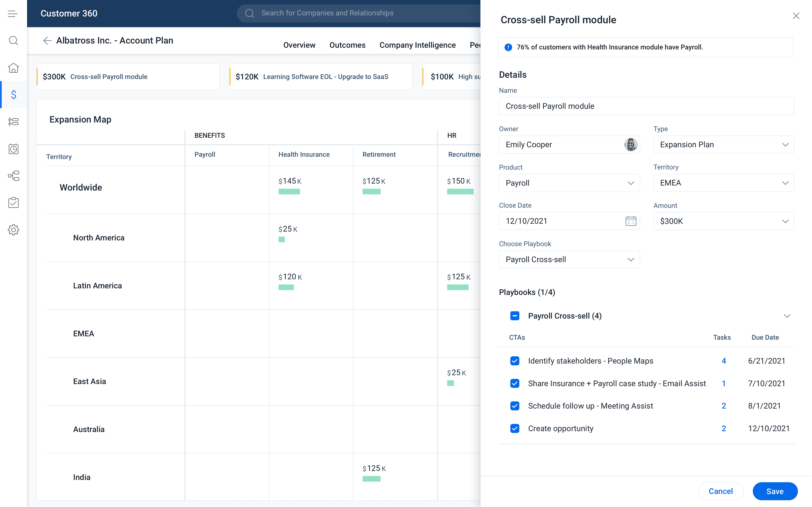The image size is (812, 507).
Task: Open the timeline clock sidebar icon
Action: (x=13, y=149)
